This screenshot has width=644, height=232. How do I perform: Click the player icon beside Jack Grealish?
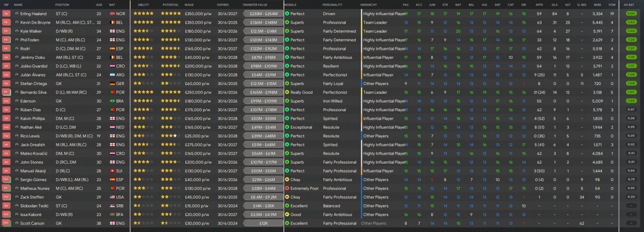[17, 145]
